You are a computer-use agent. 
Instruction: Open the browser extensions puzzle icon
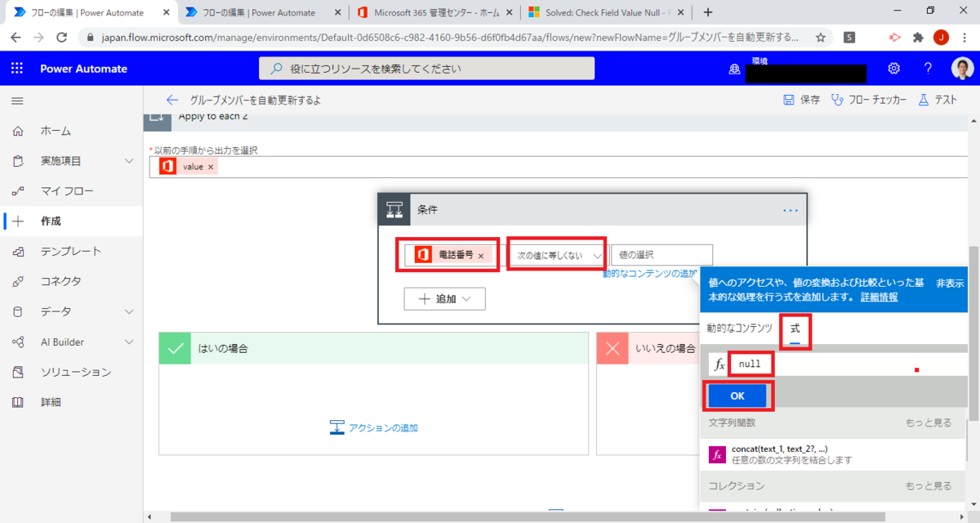click(917, 38)
